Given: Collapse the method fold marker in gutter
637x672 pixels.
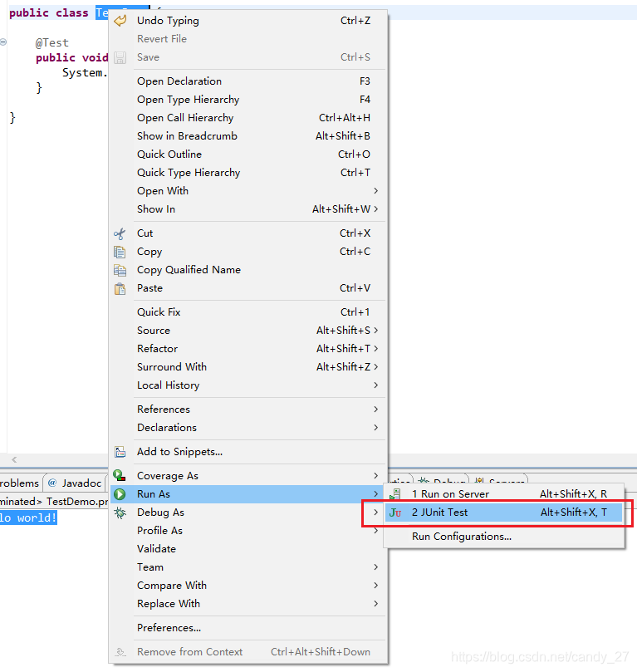Looking at the screenshot, I should pos(3,42).
